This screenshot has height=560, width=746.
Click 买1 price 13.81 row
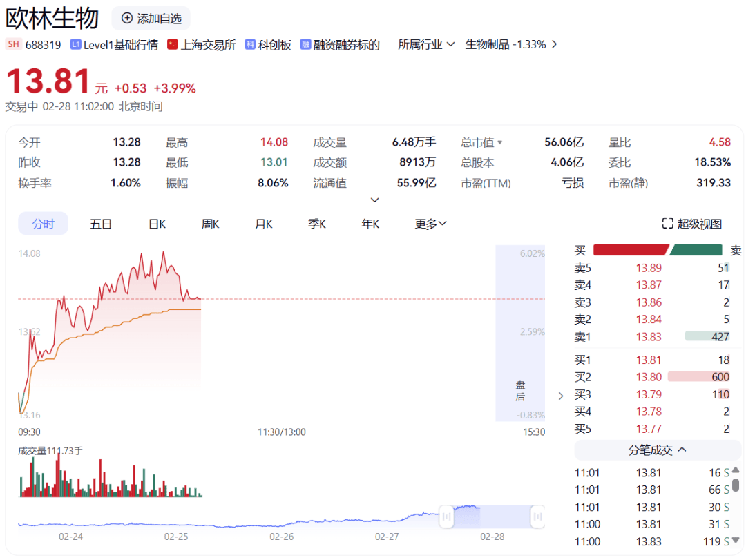pyautogui.click(x=652, y=360)
